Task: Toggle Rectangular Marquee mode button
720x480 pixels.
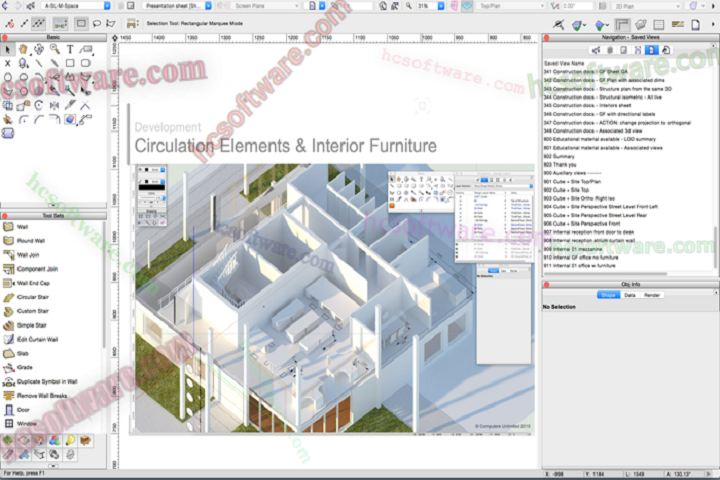Action: coord(81,23)
